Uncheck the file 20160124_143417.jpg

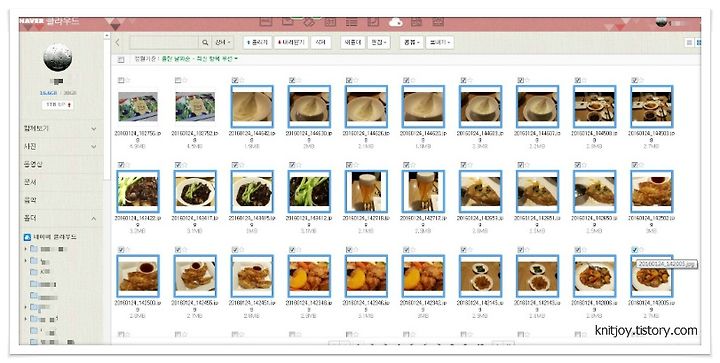coord(178,165)
